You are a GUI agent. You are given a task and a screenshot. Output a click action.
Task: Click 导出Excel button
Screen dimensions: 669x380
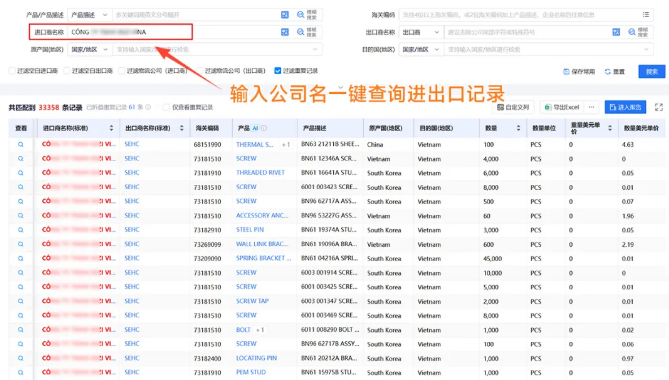click(x=562, y=107)
